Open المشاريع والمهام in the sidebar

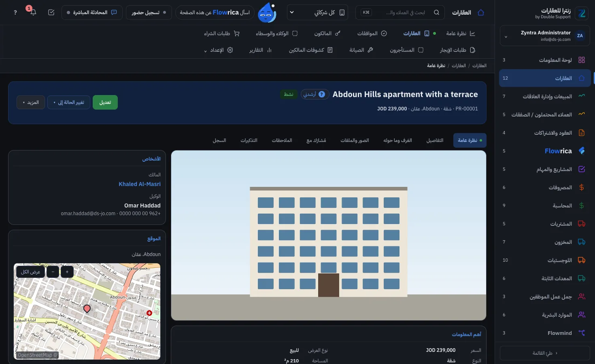tap(545, 169)
